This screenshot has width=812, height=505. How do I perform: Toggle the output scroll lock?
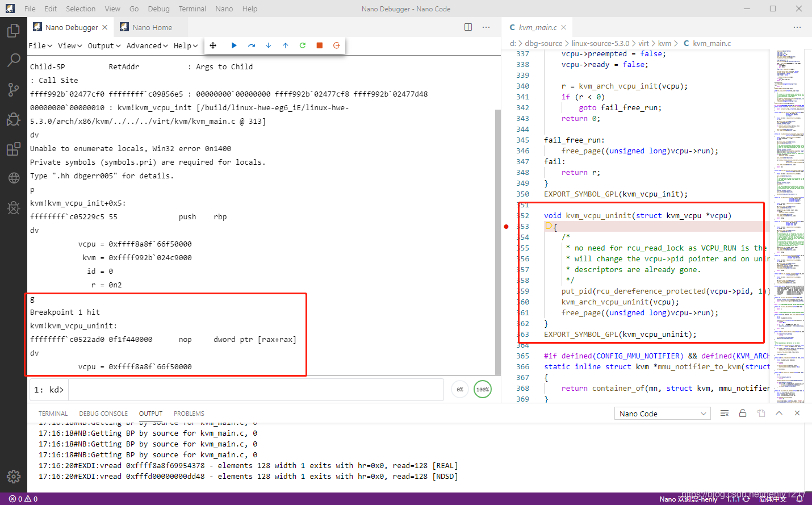pos(743,413)
